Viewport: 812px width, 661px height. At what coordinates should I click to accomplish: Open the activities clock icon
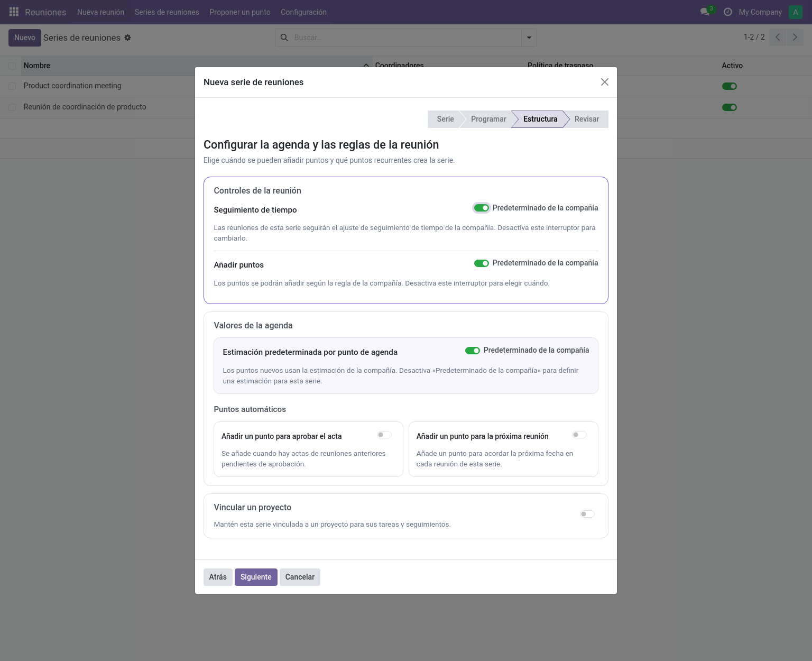(728, 12)
